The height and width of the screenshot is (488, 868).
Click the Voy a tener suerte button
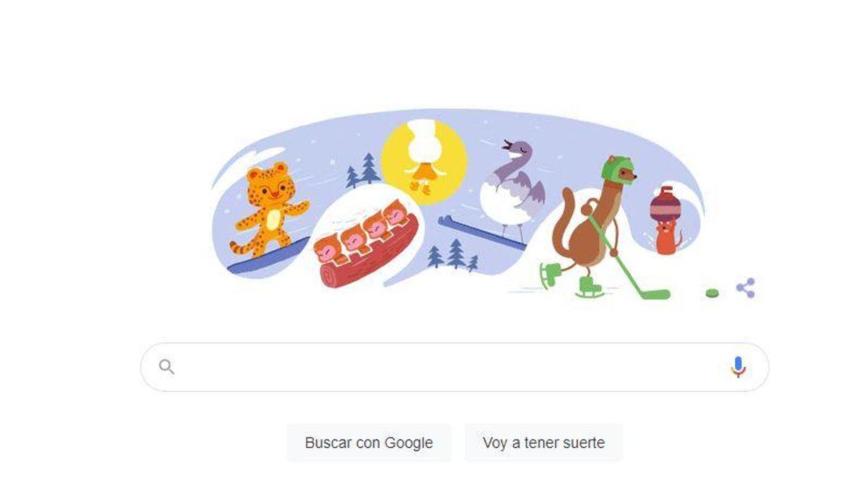click(543, 442)
